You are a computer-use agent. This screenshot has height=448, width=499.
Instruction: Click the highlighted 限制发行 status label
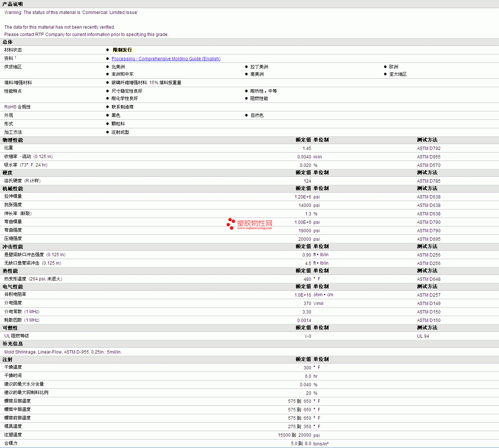122,50
